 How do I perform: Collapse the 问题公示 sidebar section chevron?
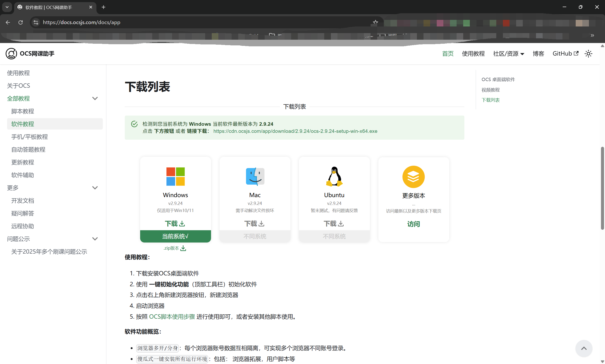point(95,239)
